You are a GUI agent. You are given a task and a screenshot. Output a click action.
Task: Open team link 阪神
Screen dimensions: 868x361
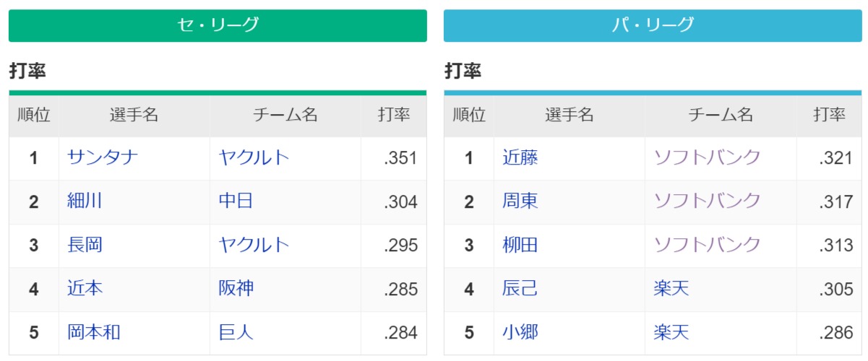pyautogui.click(x=236, y=289)
